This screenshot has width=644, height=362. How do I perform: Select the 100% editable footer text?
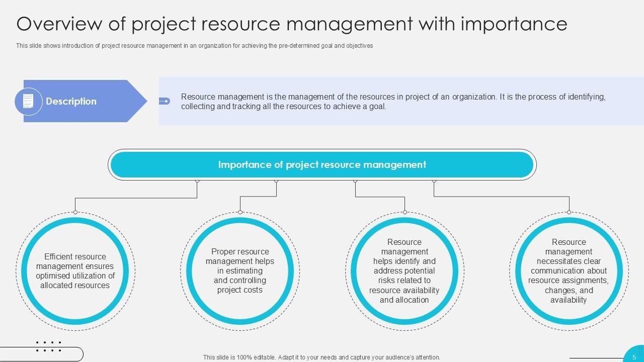pos(321,357)
